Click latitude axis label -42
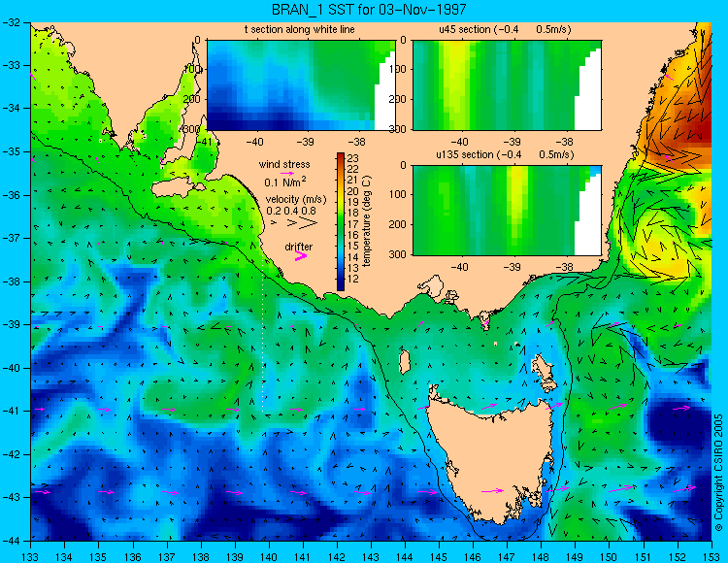 tap(11, 454)
